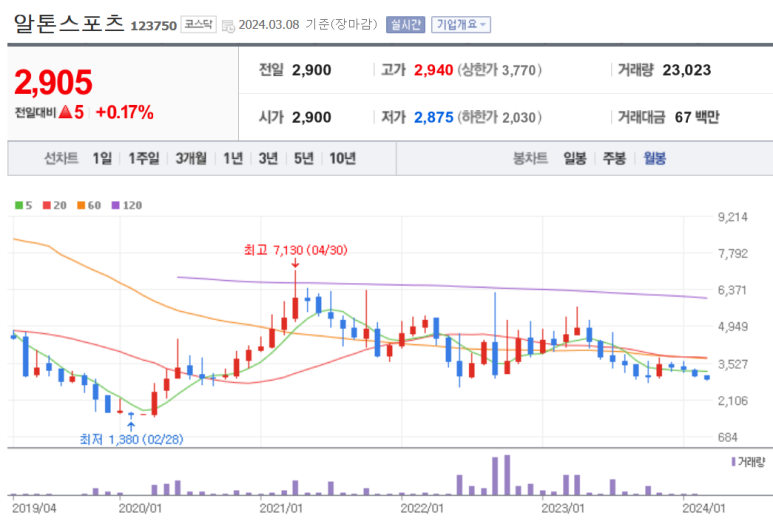Click the red 20 moving average swatch
The width and height of the screenshot is (773, 524).
[47, 205]
